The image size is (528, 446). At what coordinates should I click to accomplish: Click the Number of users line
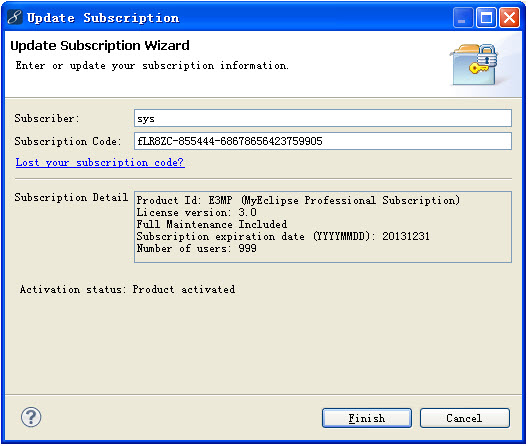point(196,249)
